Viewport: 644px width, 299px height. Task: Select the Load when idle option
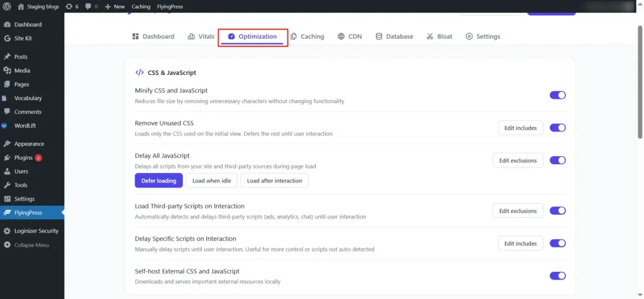[x=211, y=181]
